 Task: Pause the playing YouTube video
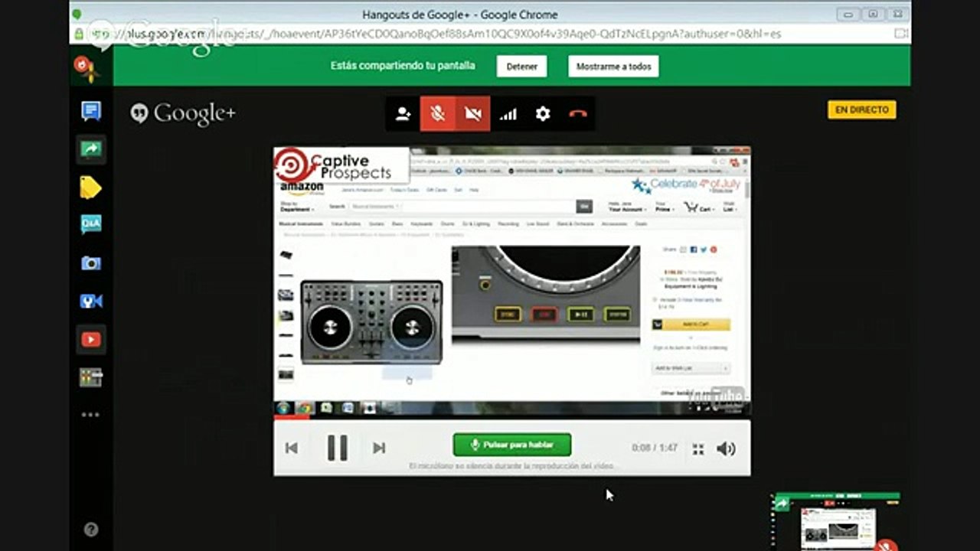click(338, 448)
